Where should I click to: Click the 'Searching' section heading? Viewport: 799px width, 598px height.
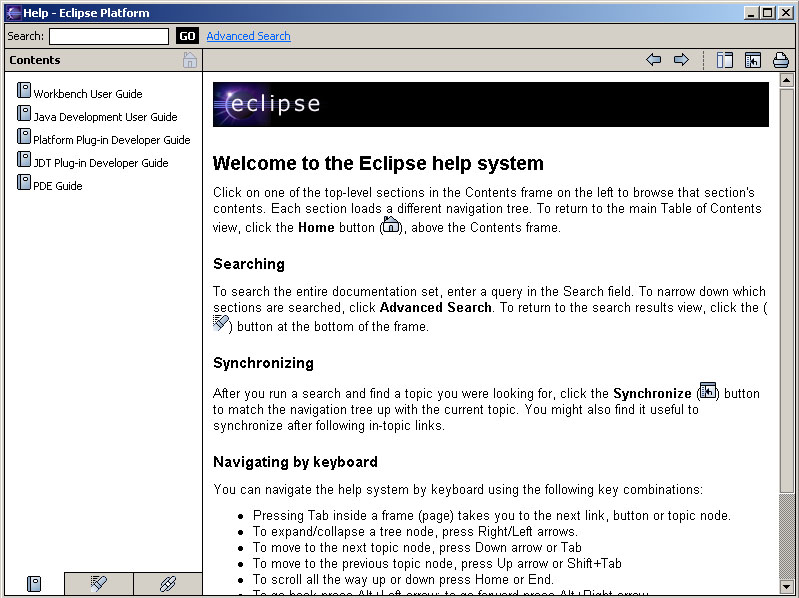tap(249, 264)
